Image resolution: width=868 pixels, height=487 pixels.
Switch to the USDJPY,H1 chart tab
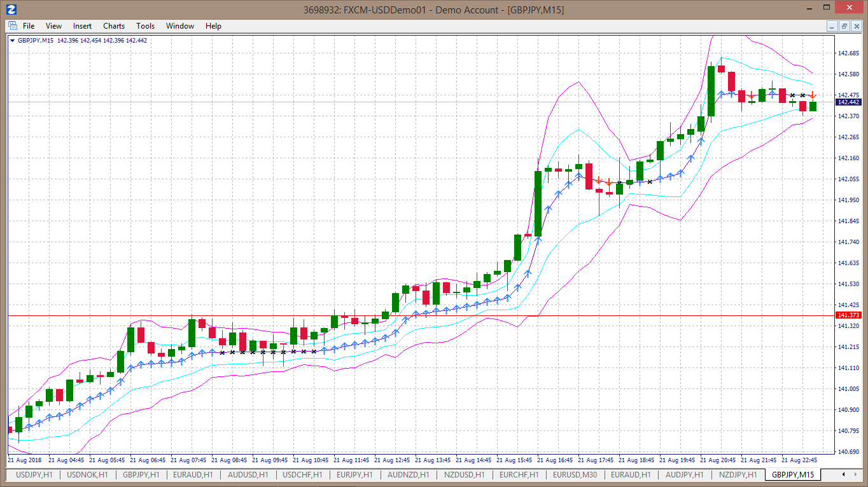click(35, 475)
